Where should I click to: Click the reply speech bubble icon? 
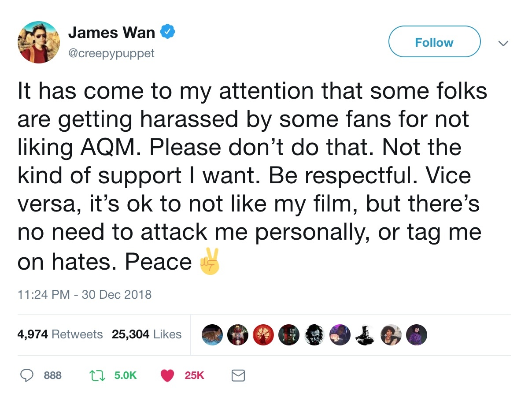[27, 375]
